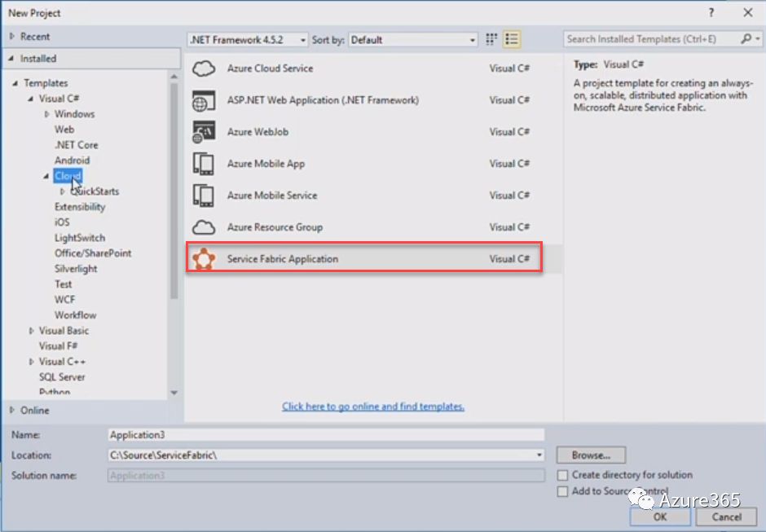This screenshot has height=532, width=766.
Task: Click into the project Name field
Action: coord(326,435)
